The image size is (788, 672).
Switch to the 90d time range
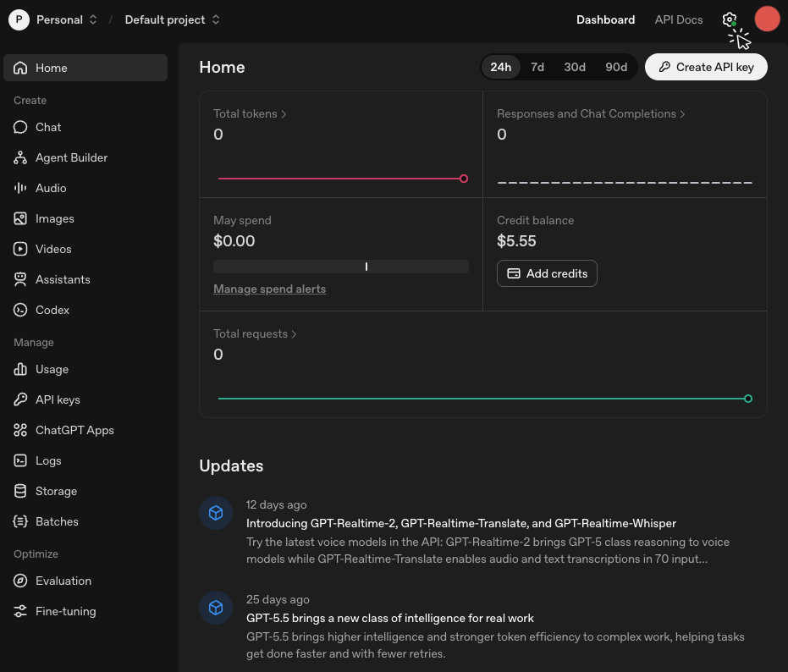(616, 68)
